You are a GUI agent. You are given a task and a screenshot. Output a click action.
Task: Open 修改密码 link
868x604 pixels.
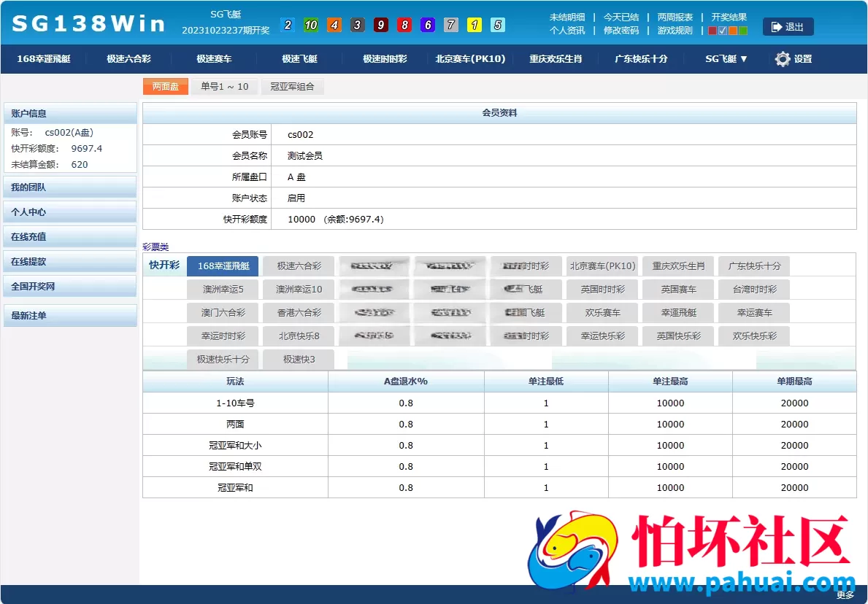621,31
